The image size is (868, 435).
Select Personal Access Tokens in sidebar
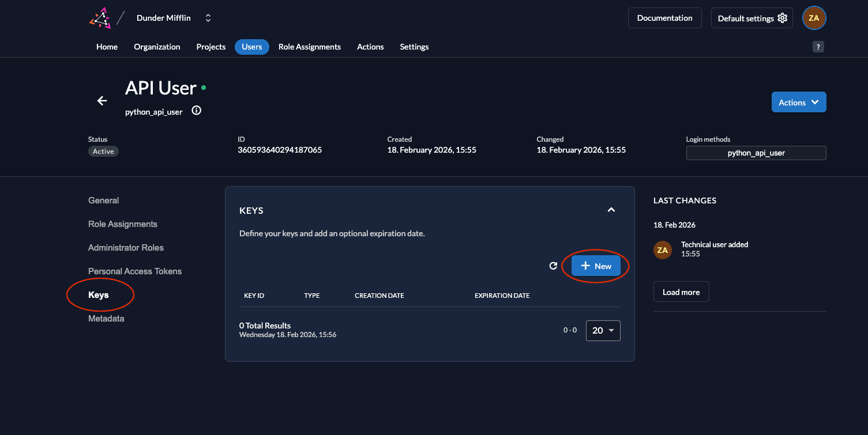pos(135,271)
